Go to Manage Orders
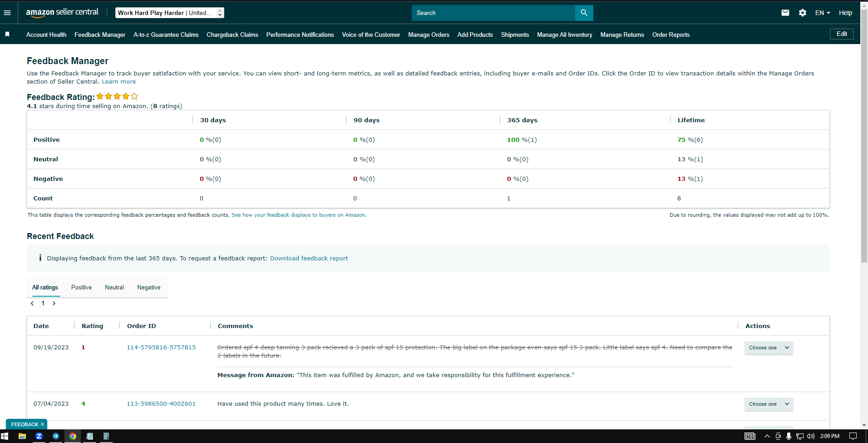This screenshot has width=868, height=443. coord(429,35)
